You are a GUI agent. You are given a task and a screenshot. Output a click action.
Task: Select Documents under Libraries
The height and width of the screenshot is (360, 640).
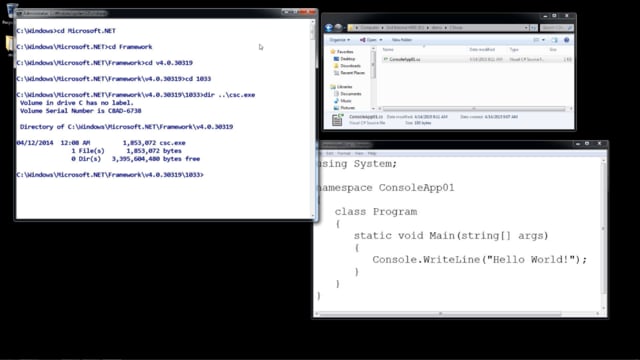point(351,93)
